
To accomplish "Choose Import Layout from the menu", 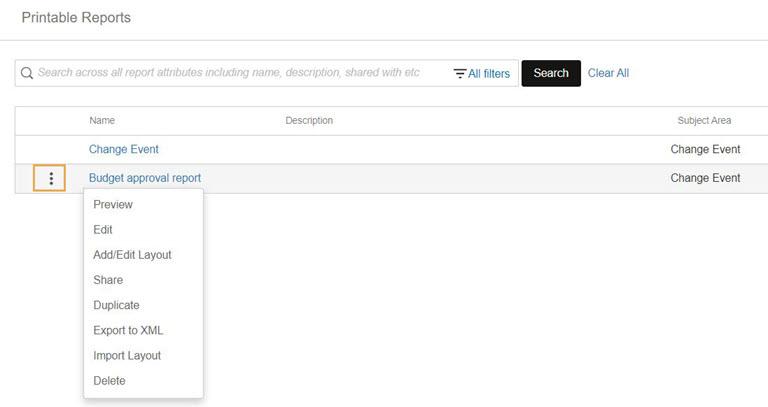I will pyautogui.click(x=127, y=355).
